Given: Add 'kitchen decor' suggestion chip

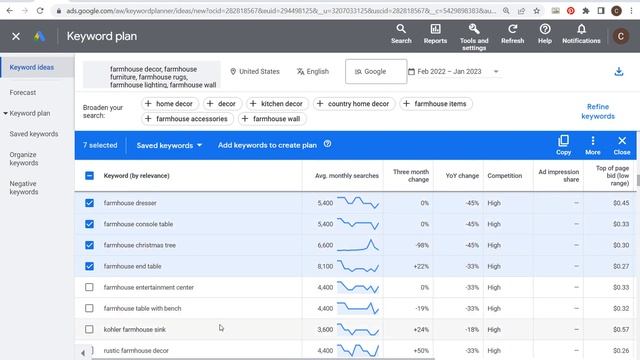Looking at the screenshot, I should [x=277, y=104].
